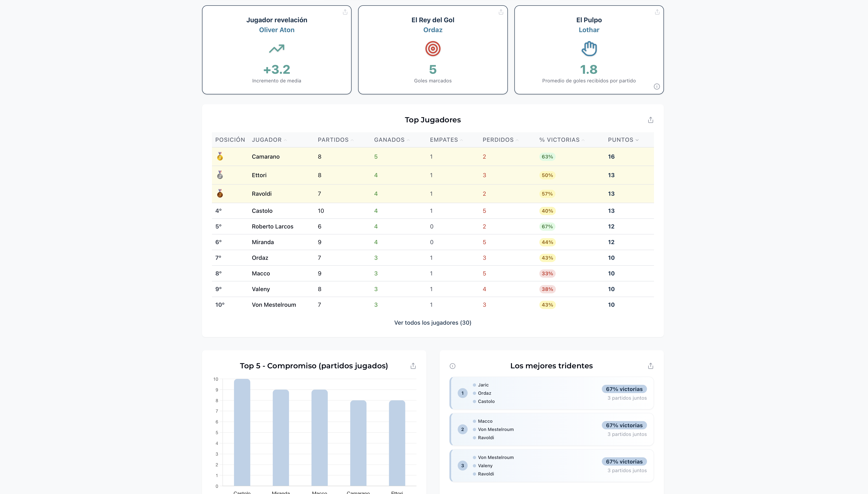Select first trident card with Jaric
The width and height of the screenshot is (868, 494).
(551, 393)
